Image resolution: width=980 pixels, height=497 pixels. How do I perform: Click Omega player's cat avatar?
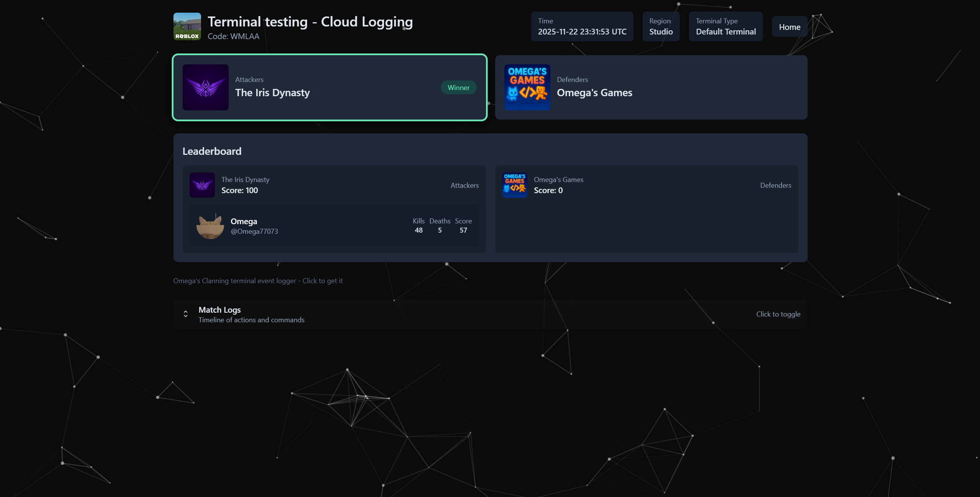pos(210,226)
